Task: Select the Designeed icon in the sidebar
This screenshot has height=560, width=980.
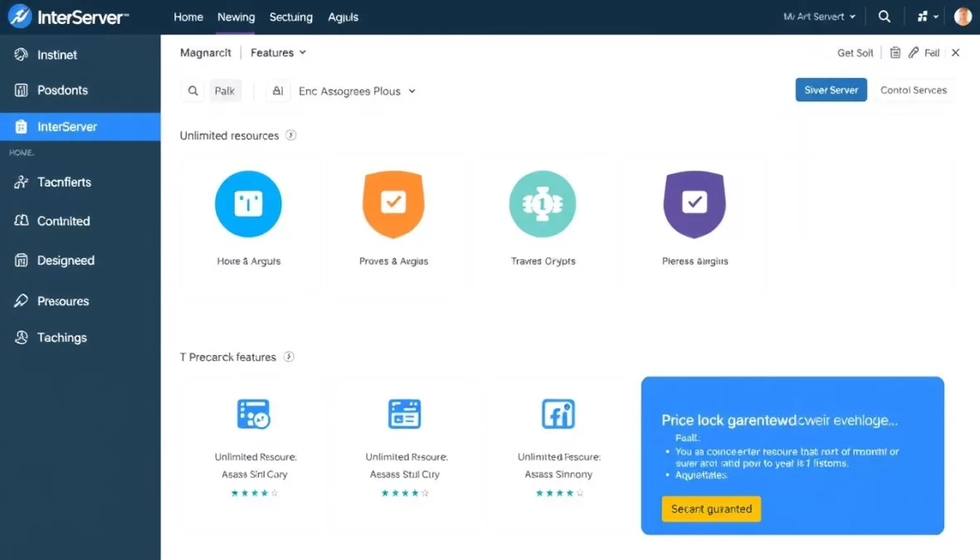Action: coord(23,261)
